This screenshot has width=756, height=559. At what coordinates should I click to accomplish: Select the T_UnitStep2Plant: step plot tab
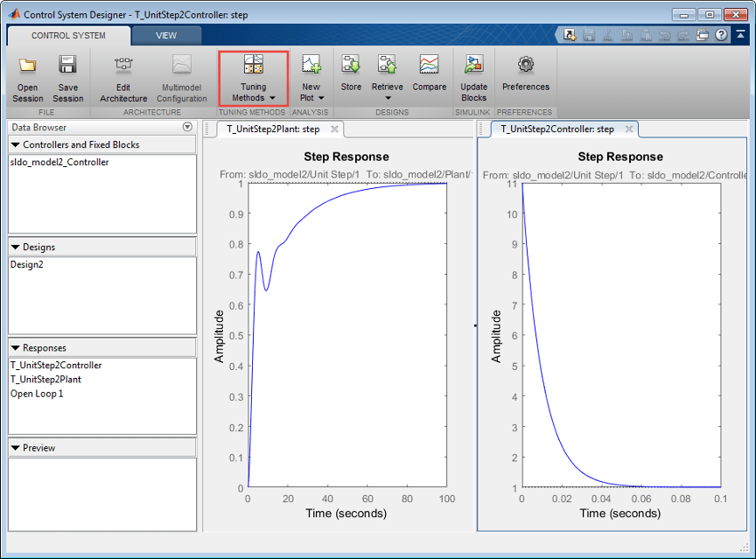[273, 129]
